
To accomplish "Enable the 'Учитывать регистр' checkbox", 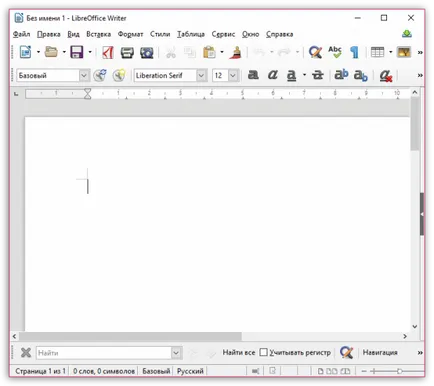I will [x=263, y=352].
